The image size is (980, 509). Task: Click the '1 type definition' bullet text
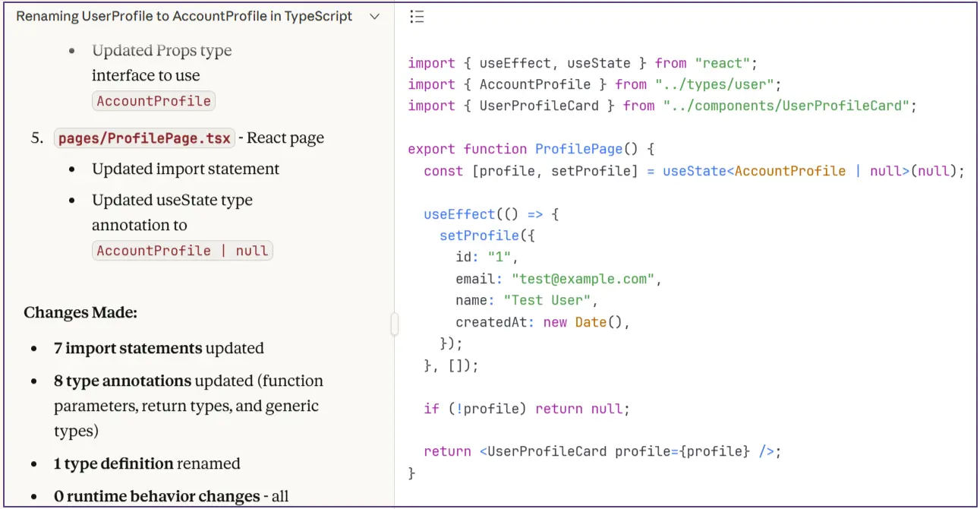pyautogui.click(x=114, y=463)
